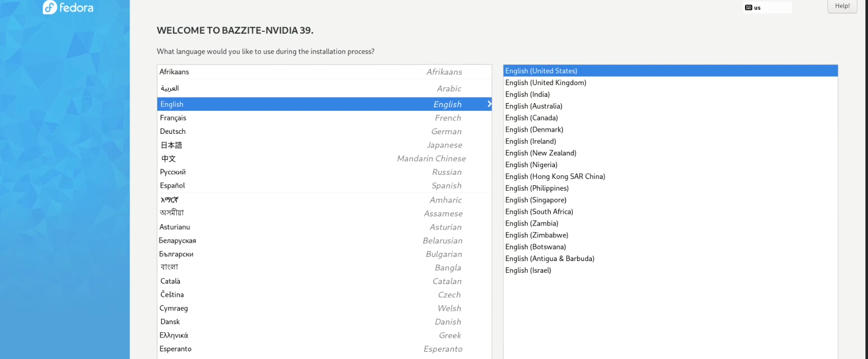Image resolution: width=868 pixels, height=359 pixels.
Task: Choose Español from the language list
Action: (x=324, y=186)
